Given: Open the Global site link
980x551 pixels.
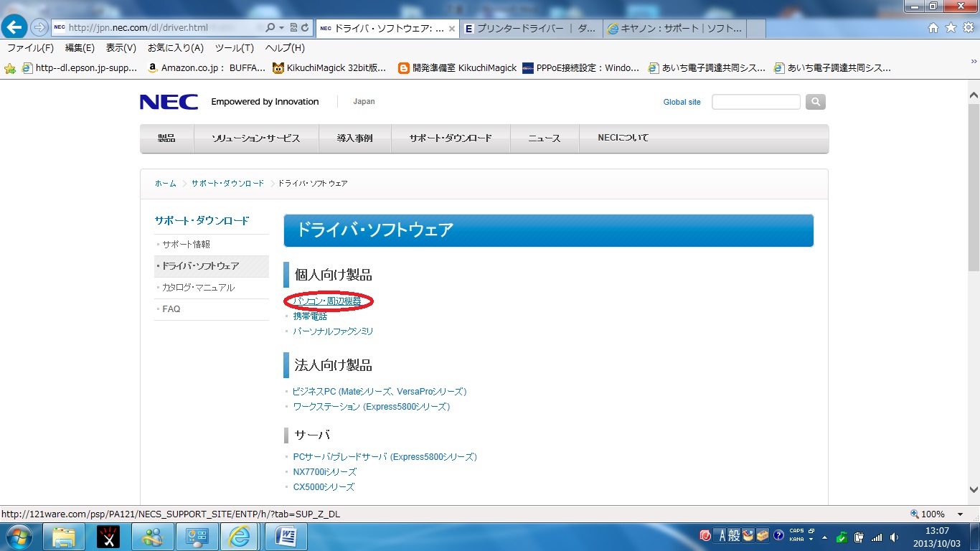Looking at the screenshot, I should (x=682, y=102).
